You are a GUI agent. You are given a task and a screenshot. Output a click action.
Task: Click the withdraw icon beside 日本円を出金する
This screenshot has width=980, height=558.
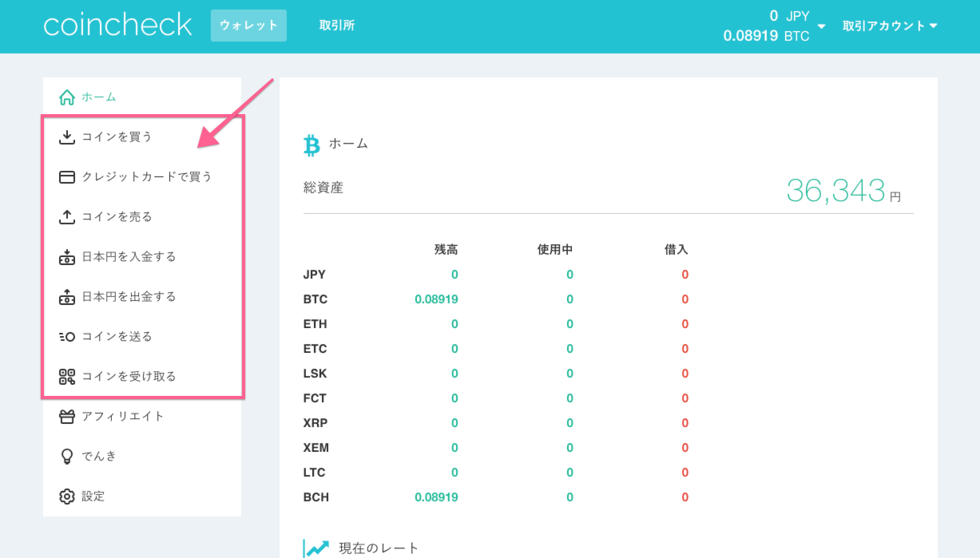pyautogui.click(x=67, y=297)
